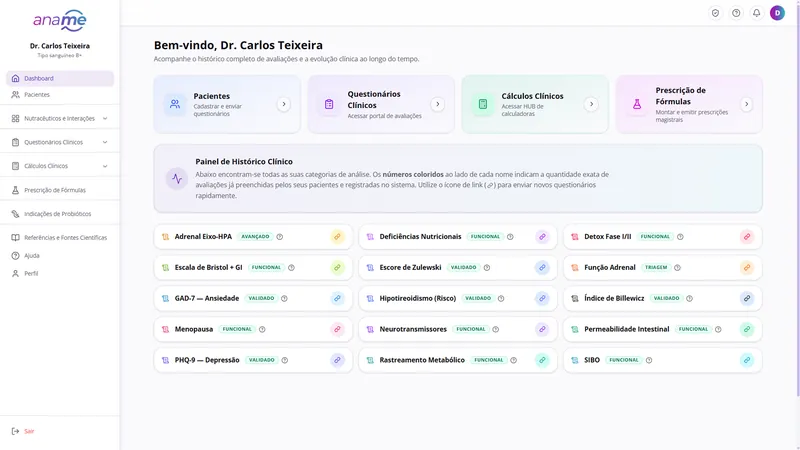Click the Questionários Clínicos clipboard card icon
Viewport: 800px width, 450px height.
[329, 104]
